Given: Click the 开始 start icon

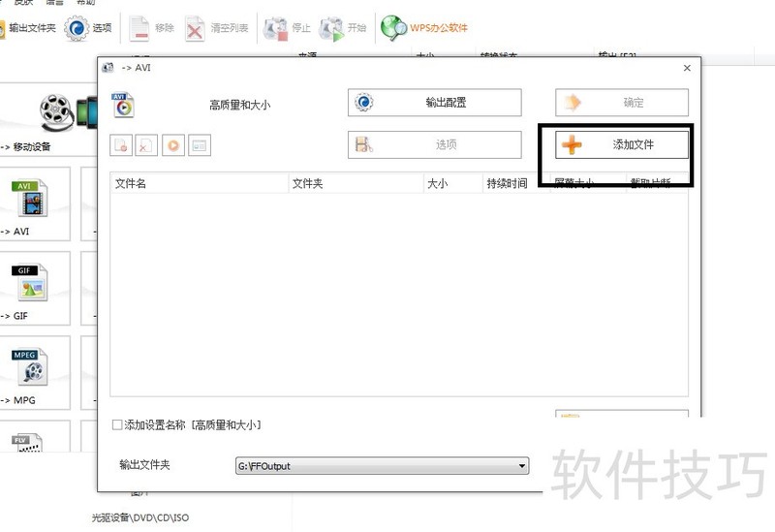Looking at the screenshot, I should click(x=331, y=29).
